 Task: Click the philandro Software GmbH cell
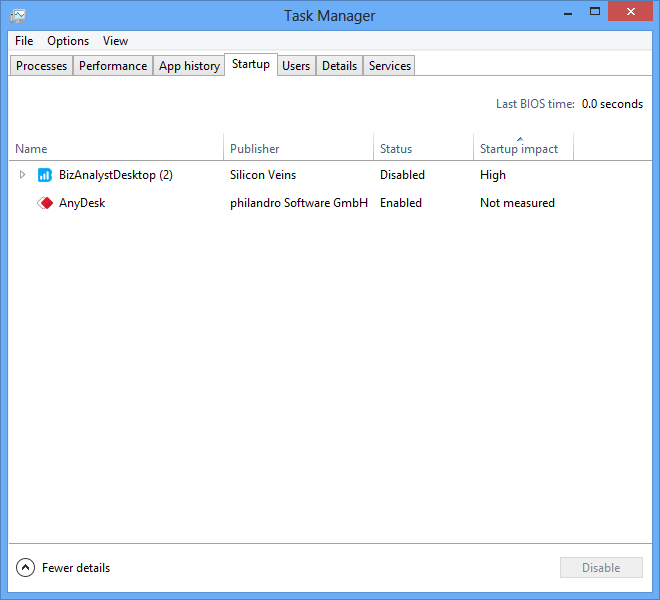299,203
